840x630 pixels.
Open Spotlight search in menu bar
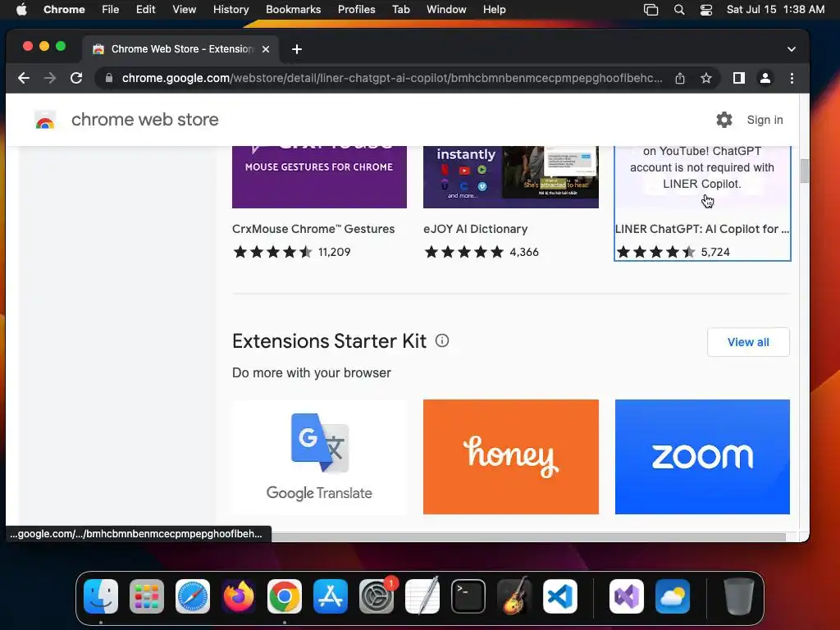[x=678, y=10]
